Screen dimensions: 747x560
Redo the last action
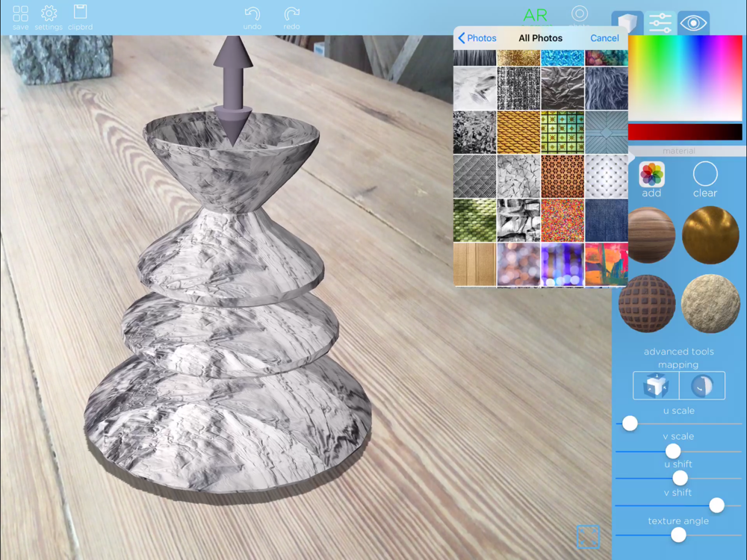coord(291,19)
